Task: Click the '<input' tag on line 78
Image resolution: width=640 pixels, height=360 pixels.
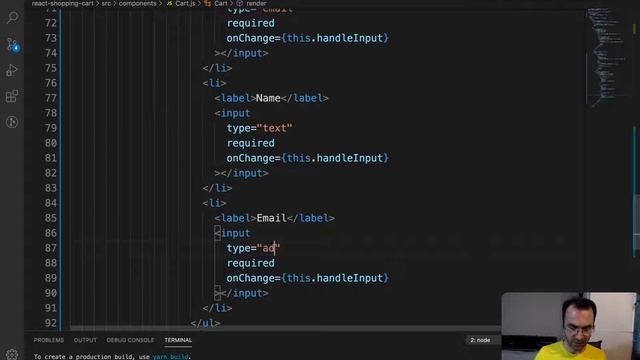Action: pyautogui.click(x=232, y=113)
